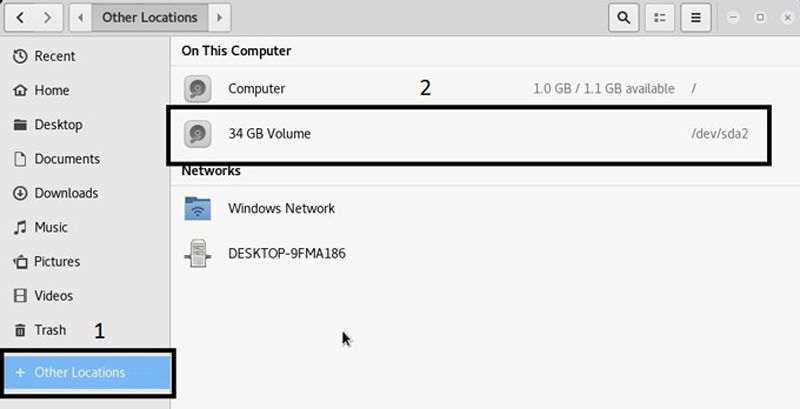800x409 pixels.
Task: Select Downloads in the sidebar
Action: [x=66, y=193]
